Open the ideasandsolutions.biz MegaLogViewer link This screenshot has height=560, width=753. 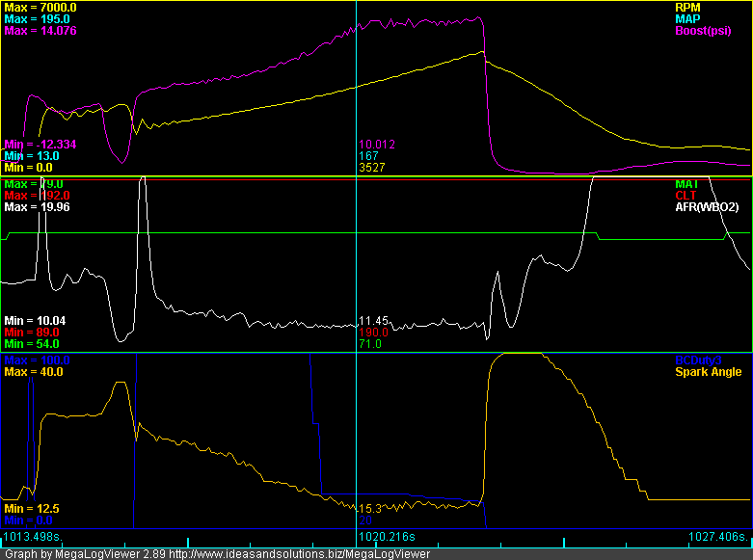(x=299, y=553)
